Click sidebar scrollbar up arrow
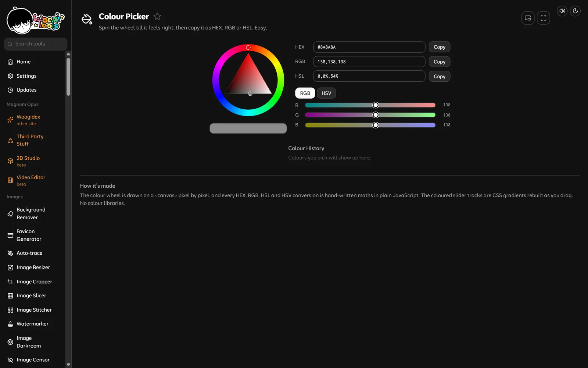 [x=68, y=54]
